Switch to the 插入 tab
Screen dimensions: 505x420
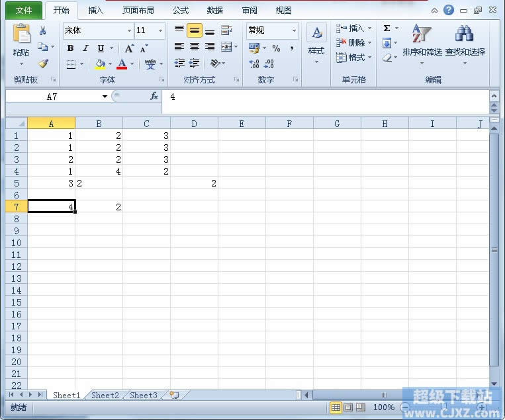point(96,11)
